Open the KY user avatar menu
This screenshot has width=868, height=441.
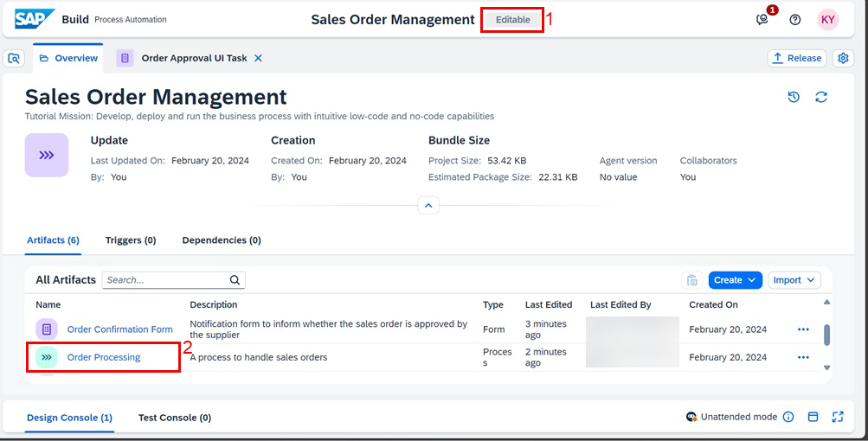point(827,19)
